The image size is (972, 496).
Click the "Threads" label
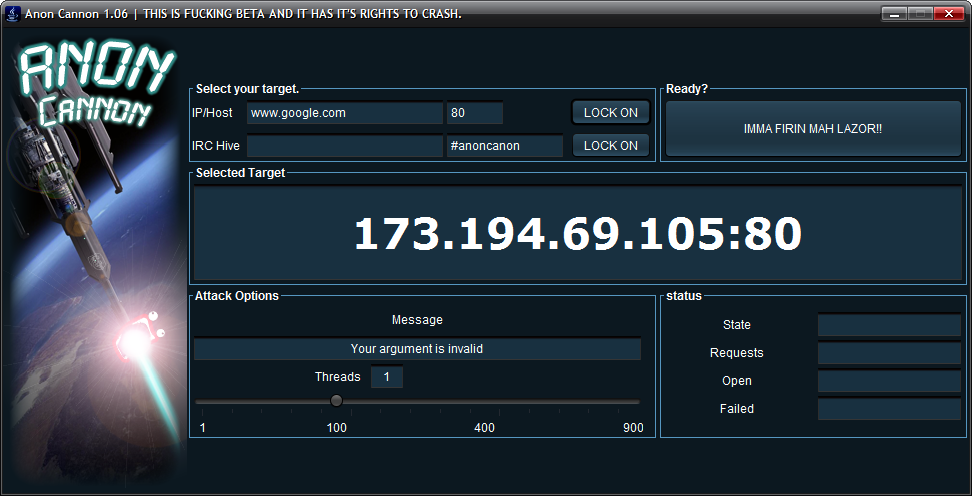pos(337,377)
